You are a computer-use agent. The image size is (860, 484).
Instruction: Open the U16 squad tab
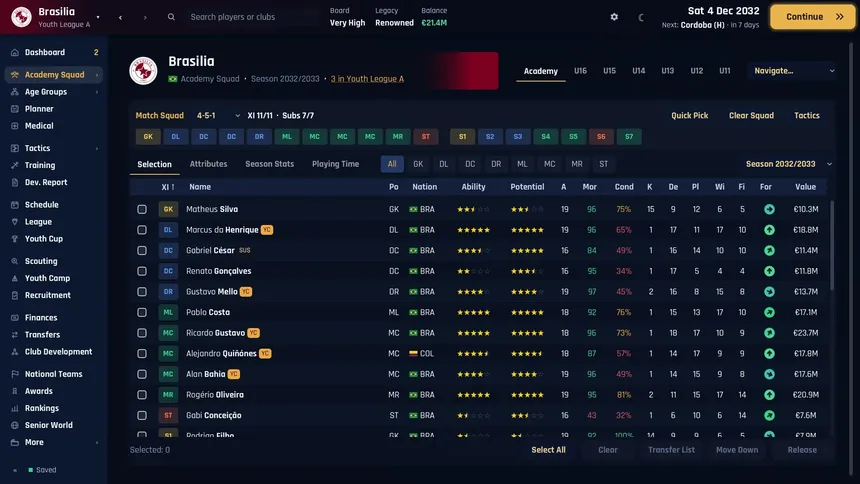[580, 71]
